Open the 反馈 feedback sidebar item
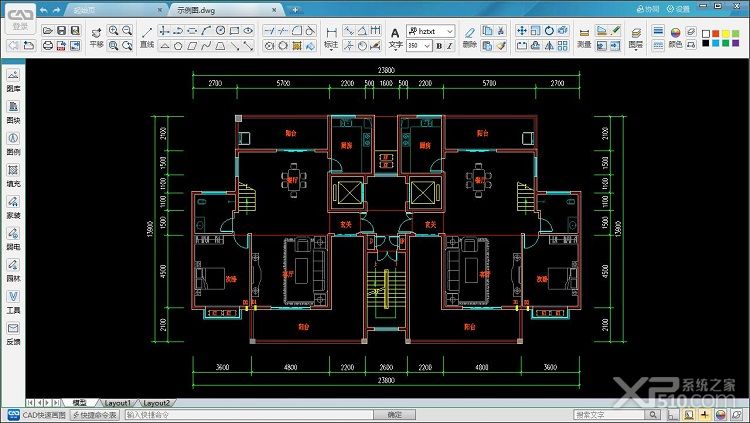 coord(13,334)
